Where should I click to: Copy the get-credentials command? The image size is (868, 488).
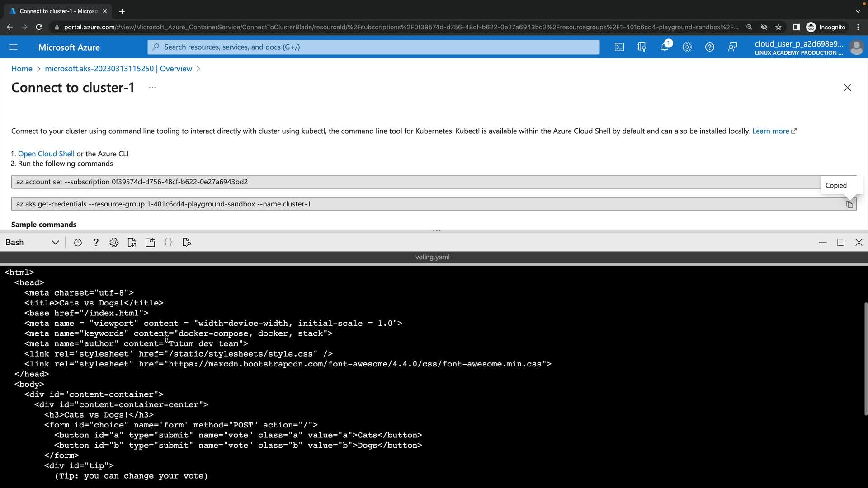[x=849, y=204]
